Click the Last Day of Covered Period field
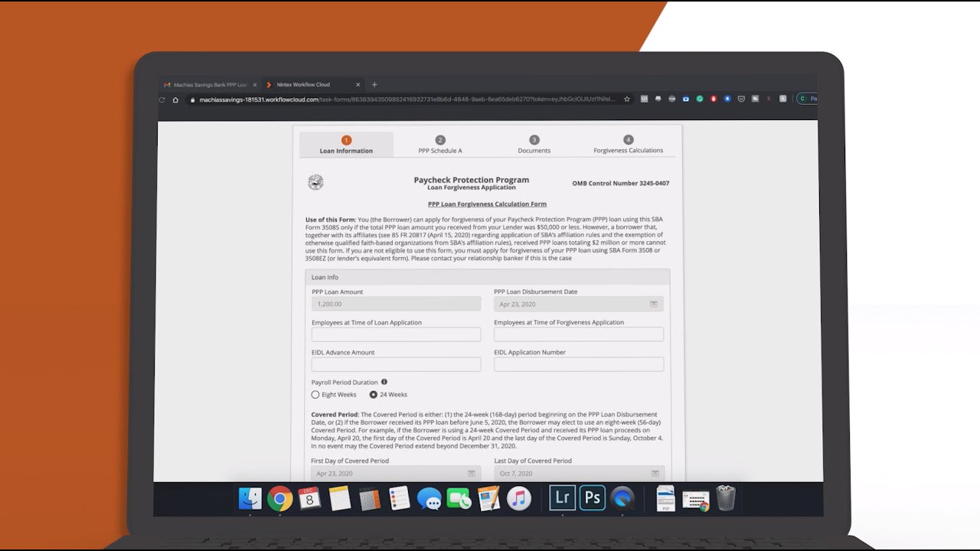The width and height of the screenshot is (980, 551). coord(579,474)
